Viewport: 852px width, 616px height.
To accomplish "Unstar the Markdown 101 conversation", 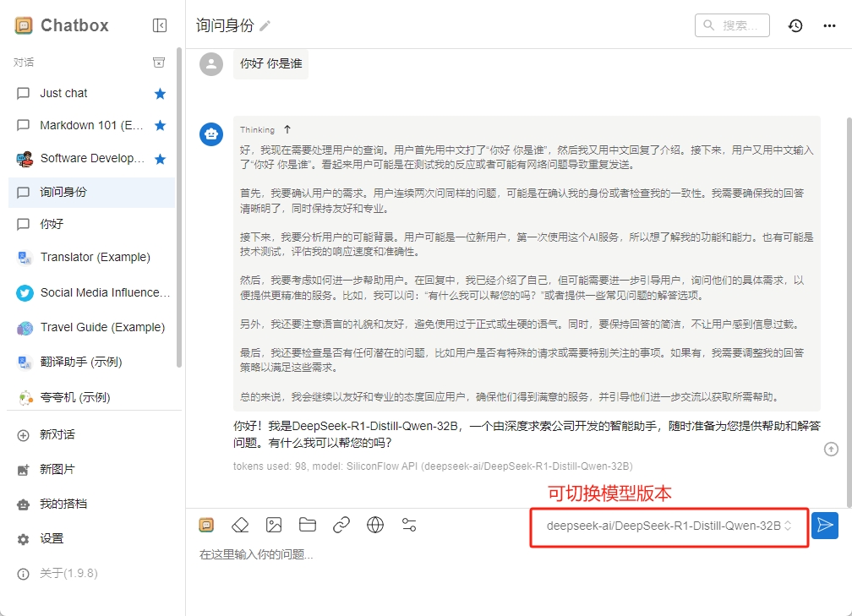I will coord(160,126).
